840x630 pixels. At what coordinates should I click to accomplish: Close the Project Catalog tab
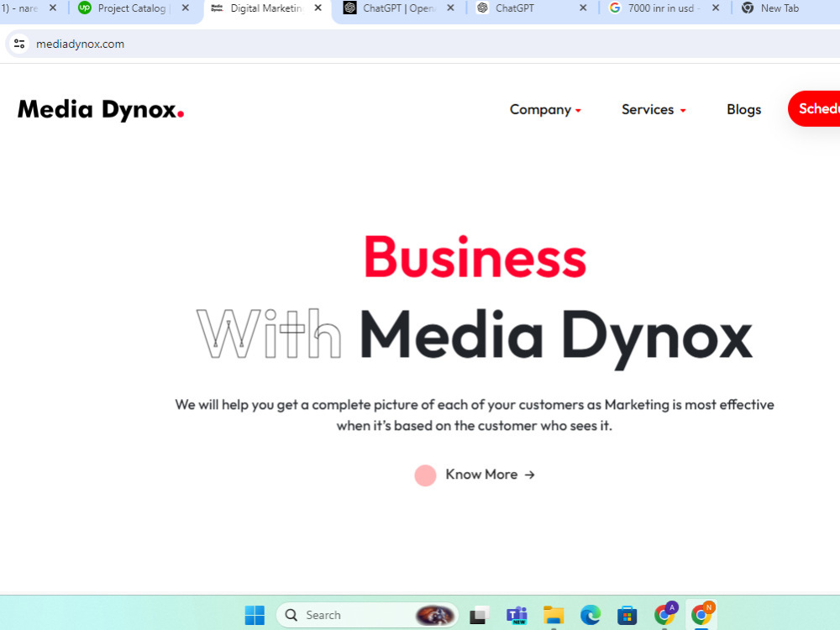click(x=186, y=8)
